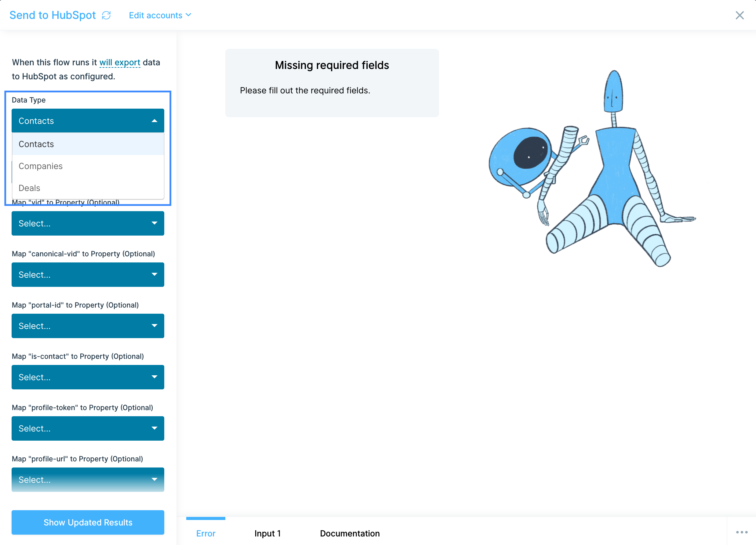Click the Data Type label

[29, 100]
